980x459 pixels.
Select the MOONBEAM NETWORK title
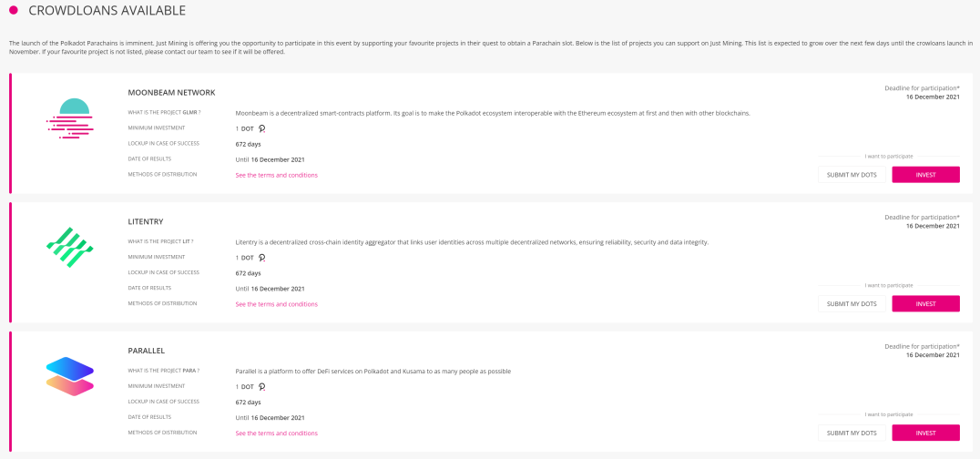click(171, 93)
